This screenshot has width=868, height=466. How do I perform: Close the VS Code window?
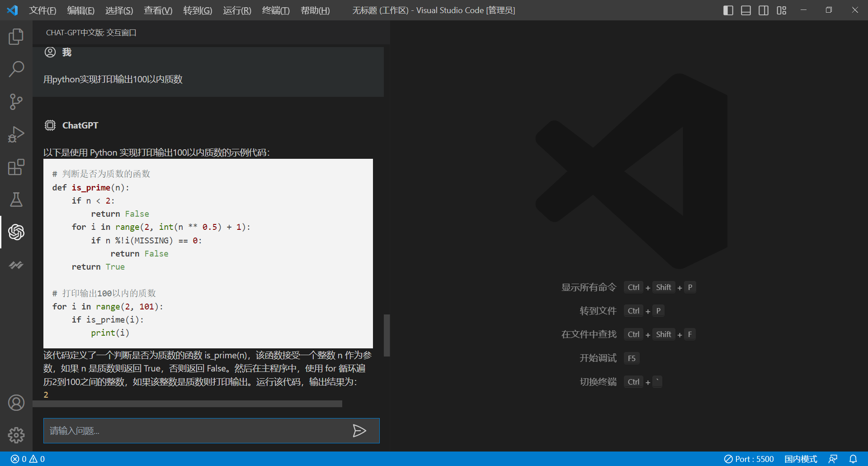[x=855, y=10]
